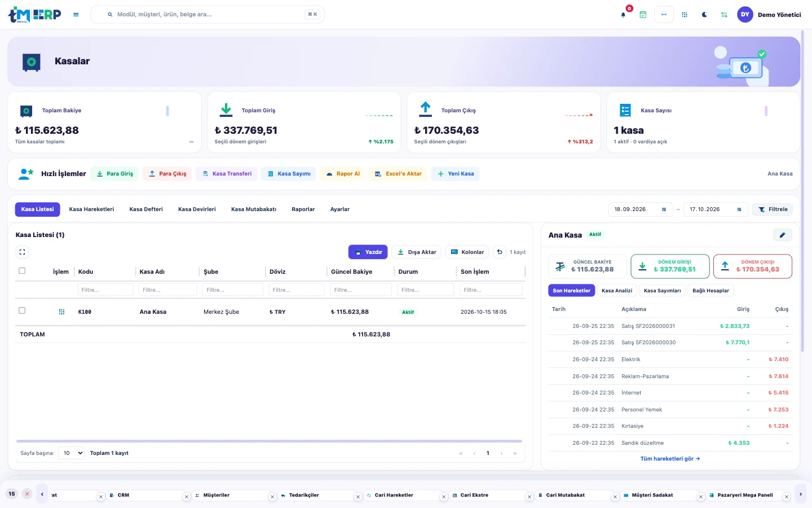The width and height of the screenshot is (812, 508).
Task: Click the Para Giriş quick action
Action: 114,174
